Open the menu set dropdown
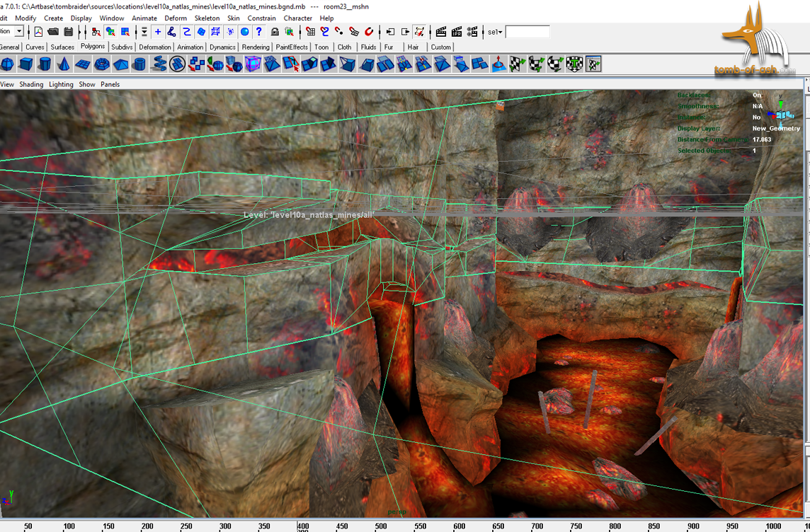The width and height of the screenshot is (810, 532). [x=19, y=31]
